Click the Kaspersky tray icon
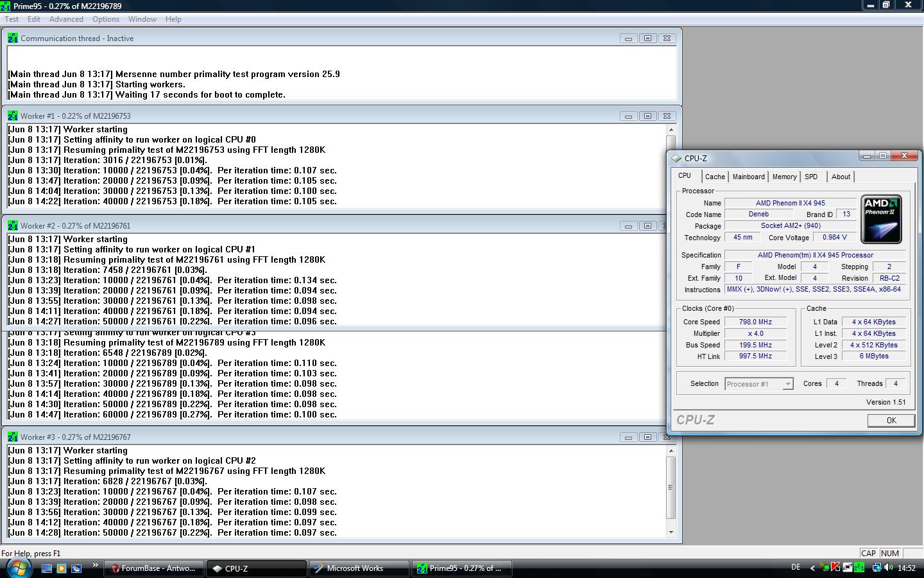The width and height of the screenshot is (924, 578). tap(835, 568)
